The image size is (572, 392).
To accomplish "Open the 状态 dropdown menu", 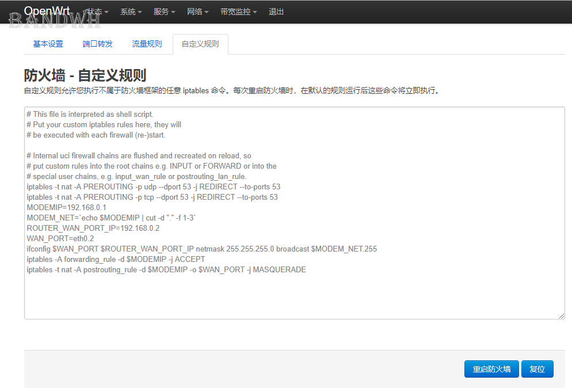I will click(97, 12).
